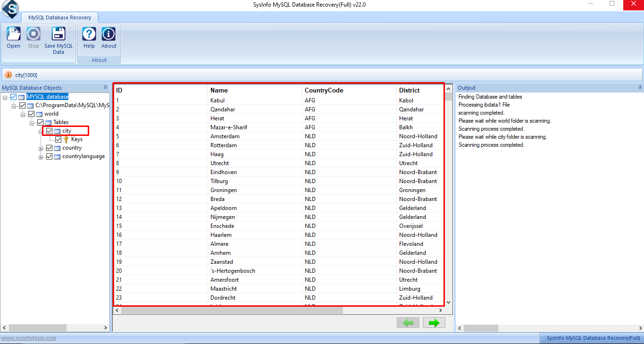Expand the countrylanguage table node

(x=42, y=157)
